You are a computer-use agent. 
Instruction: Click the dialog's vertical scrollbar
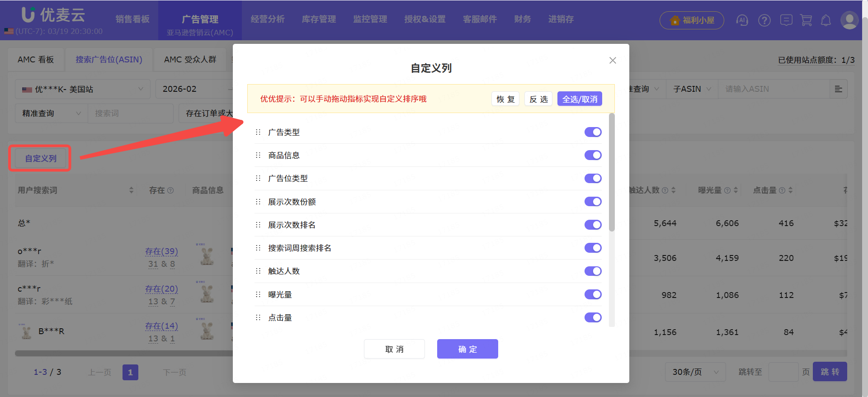click(x=612, y=172)
